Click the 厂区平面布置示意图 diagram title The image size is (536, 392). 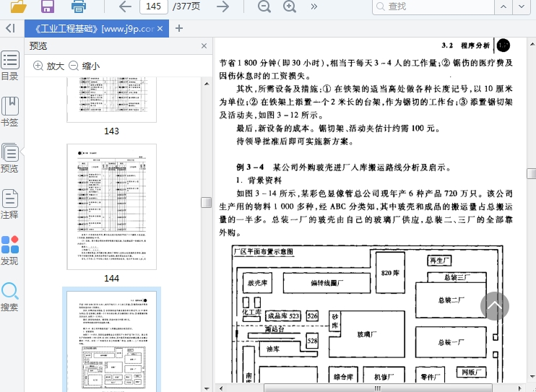(264, 252)
